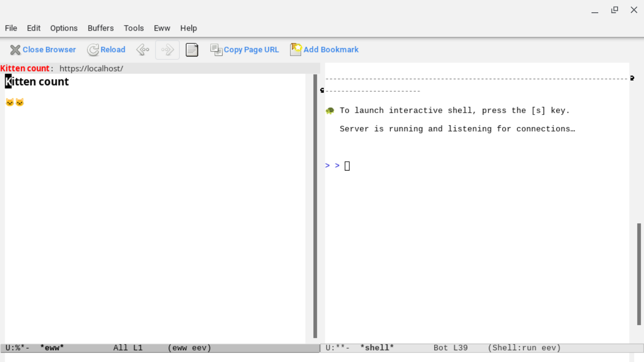This screenshot has width=644, height=362.
Task: Click the Close Browser X icon
Action: [x=15, y=49]
